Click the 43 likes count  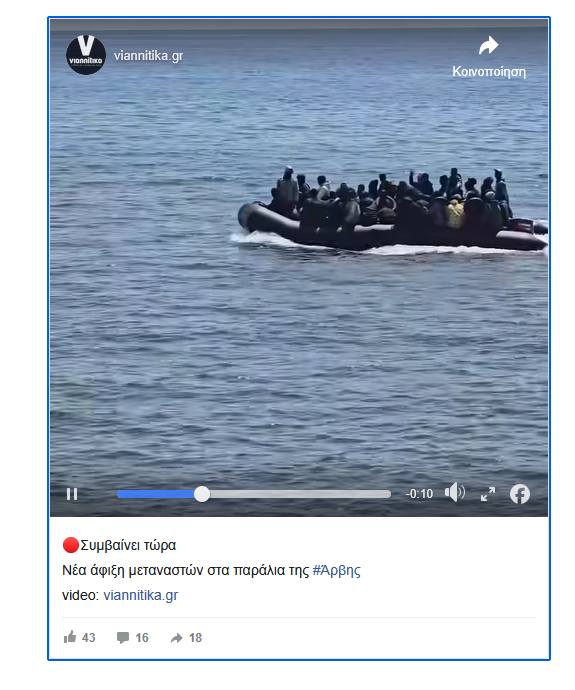pyautogui.click(x=88, y=638)
